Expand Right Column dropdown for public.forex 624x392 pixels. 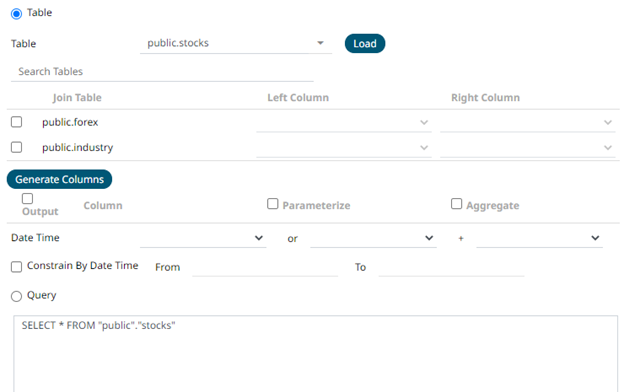528,123
